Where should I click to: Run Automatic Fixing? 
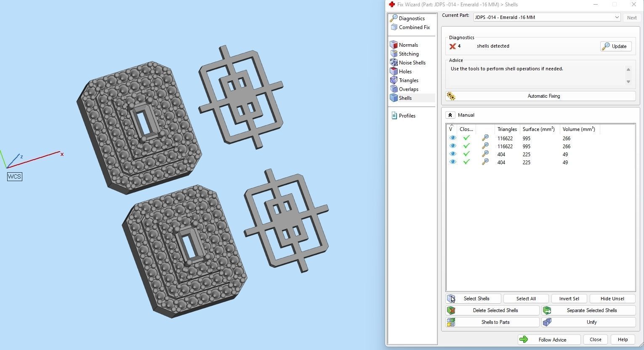[540, 96]
